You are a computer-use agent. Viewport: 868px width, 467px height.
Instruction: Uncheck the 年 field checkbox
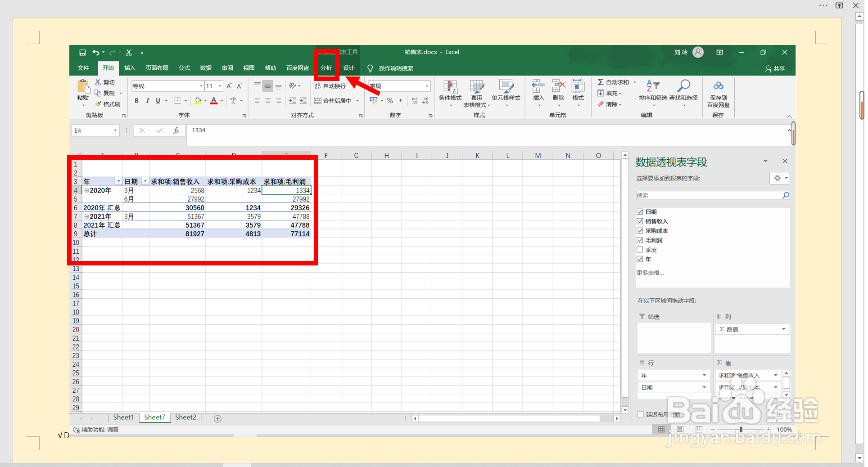[640, 259]
